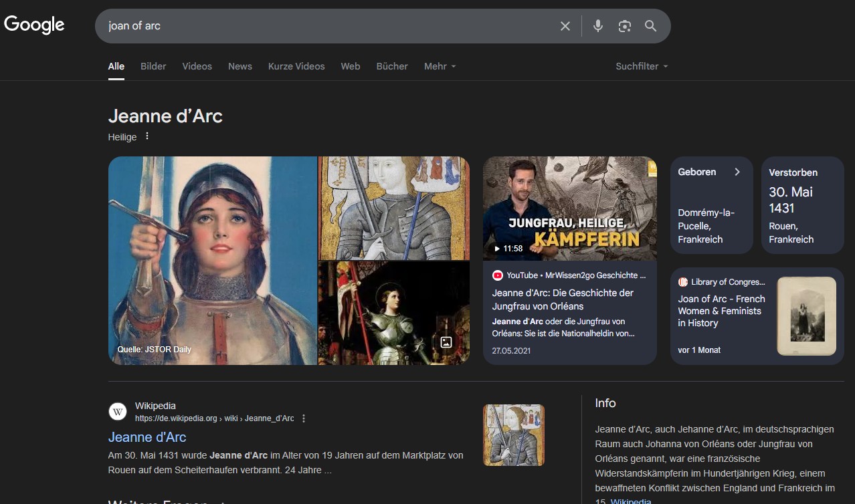Open Joan of Arc - French Women link

tap(721, 311)
